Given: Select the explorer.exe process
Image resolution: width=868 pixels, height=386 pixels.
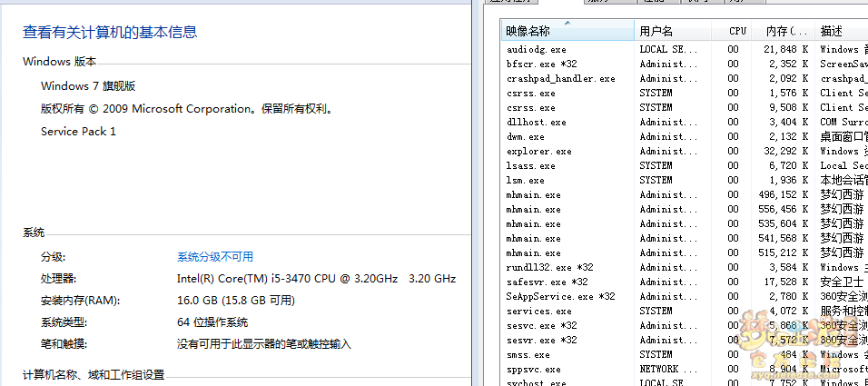Looking at the screenshot, I should (x=685, y=151).
